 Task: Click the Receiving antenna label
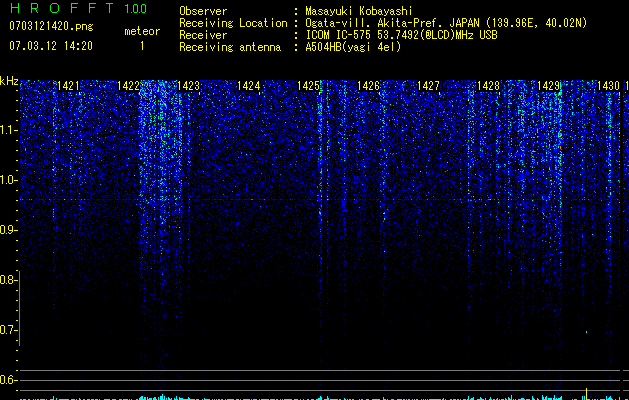230,47
